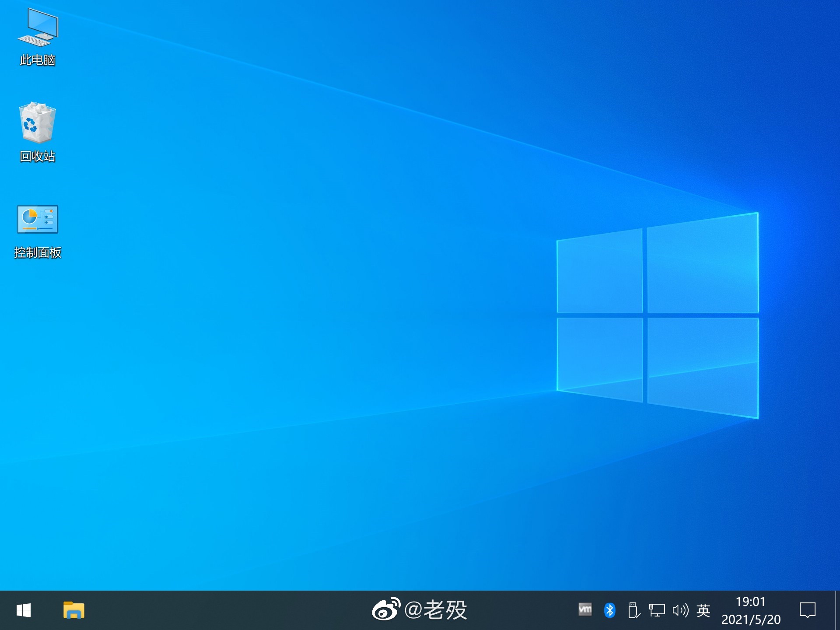Click the 回收站 text label
Screen dimensions: 840x630
[38, 156]
